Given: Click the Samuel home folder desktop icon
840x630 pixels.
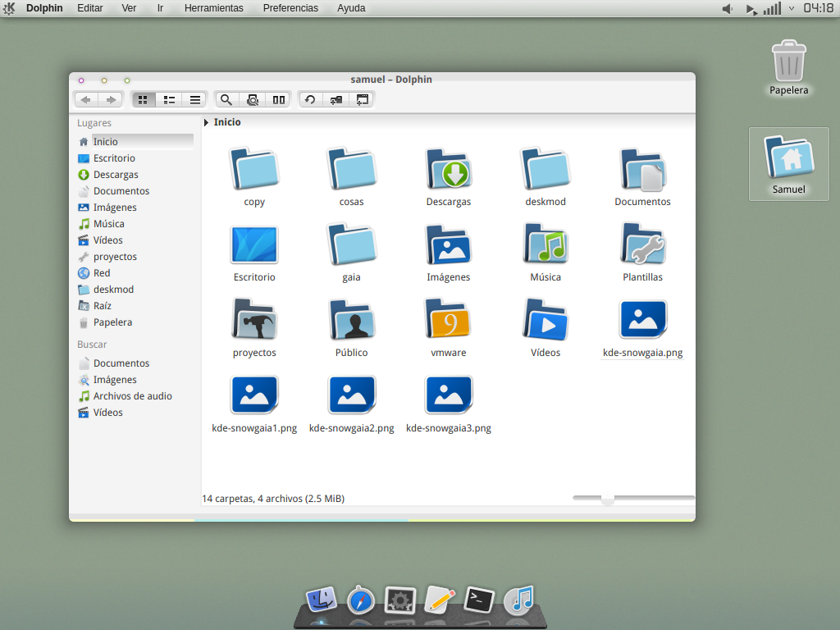Looking at the screenshot, I should click(x=788, y=158).
